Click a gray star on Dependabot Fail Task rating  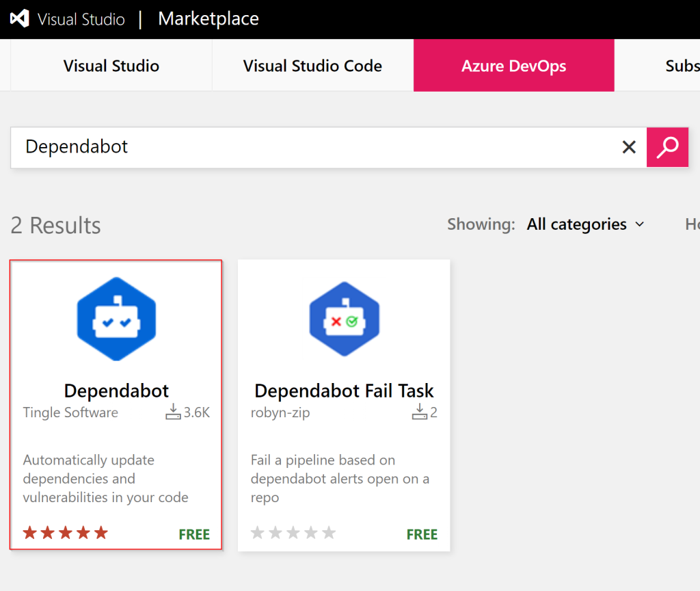point(258,532)
